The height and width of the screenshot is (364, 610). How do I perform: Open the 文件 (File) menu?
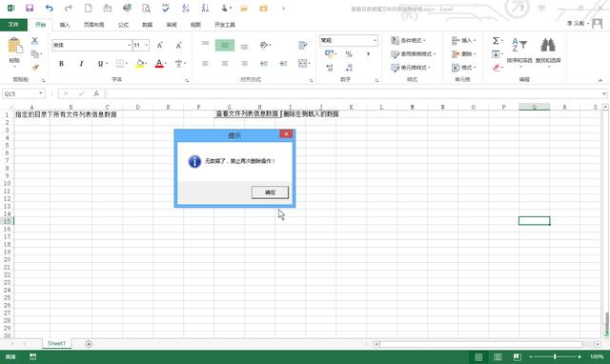click(x=13, y=25)
